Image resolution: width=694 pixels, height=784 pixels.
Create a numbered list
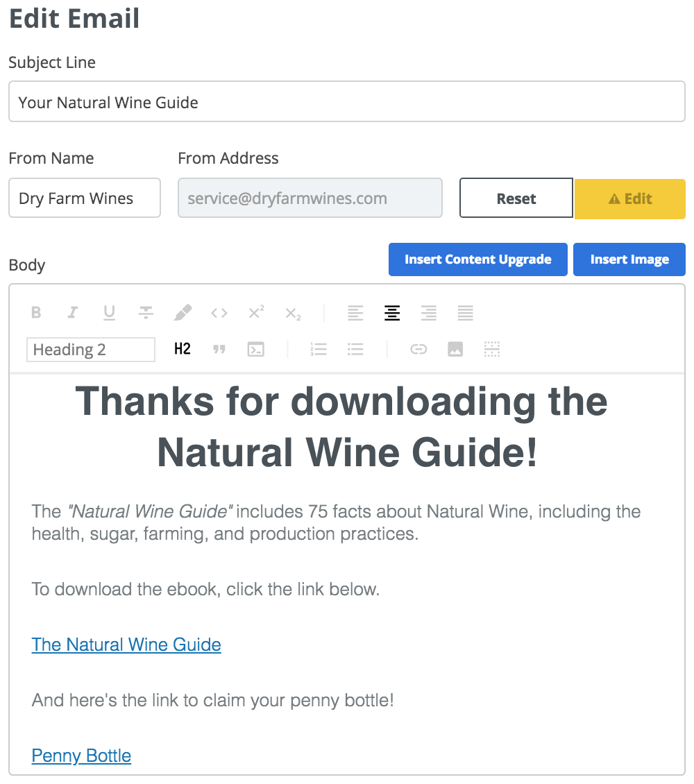click(x=319, y=349)
